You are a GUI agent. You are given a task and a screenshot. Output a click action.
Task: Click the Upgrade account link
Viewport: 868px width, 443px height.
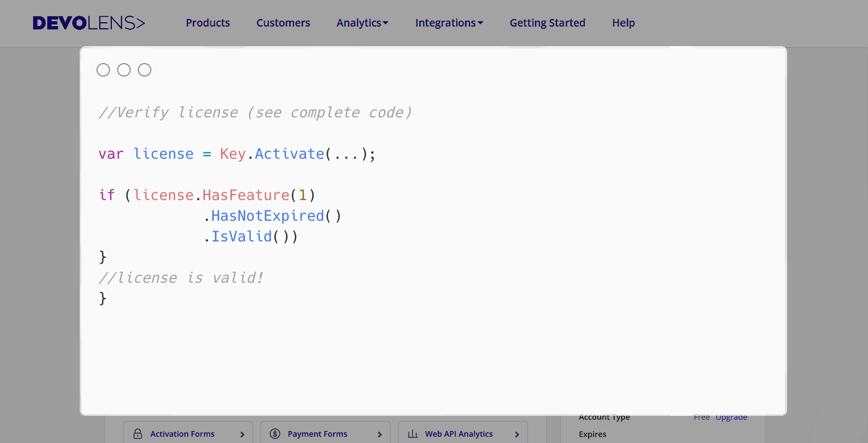click(731, 417)
